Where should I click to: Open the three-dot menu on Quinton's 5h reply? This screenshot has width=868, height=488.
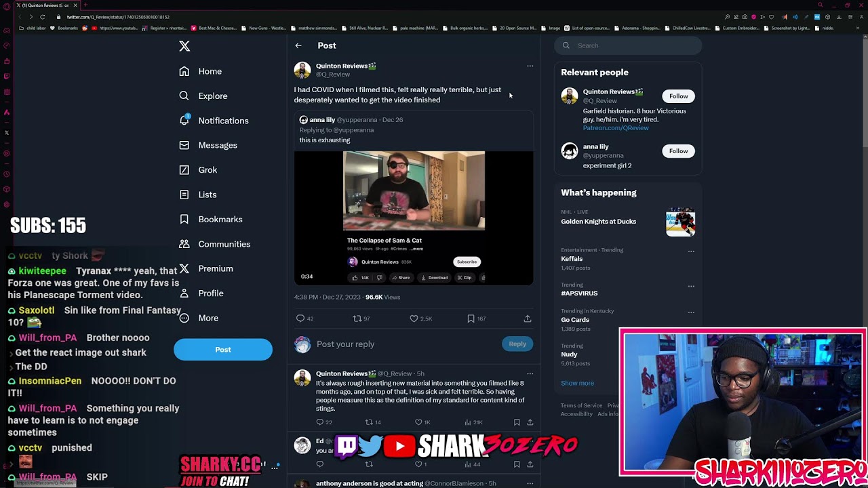530,374
